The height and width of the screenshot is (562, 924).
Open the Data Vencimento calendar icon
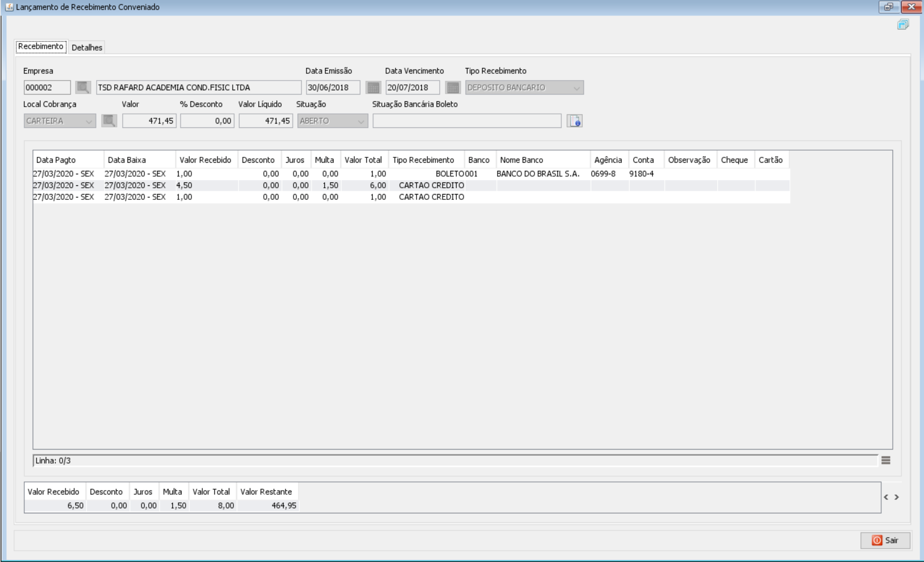(x=453, y=87)
